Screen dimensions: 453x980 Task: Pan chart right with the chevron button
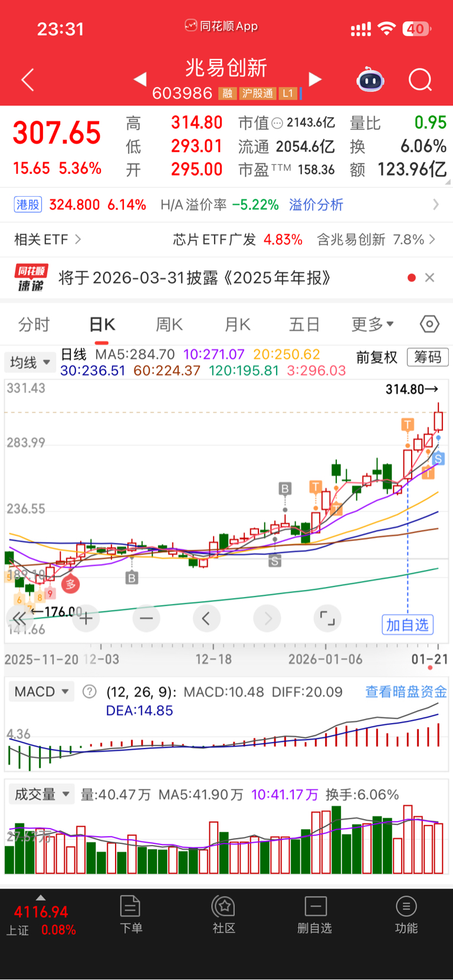click(267, 618)
